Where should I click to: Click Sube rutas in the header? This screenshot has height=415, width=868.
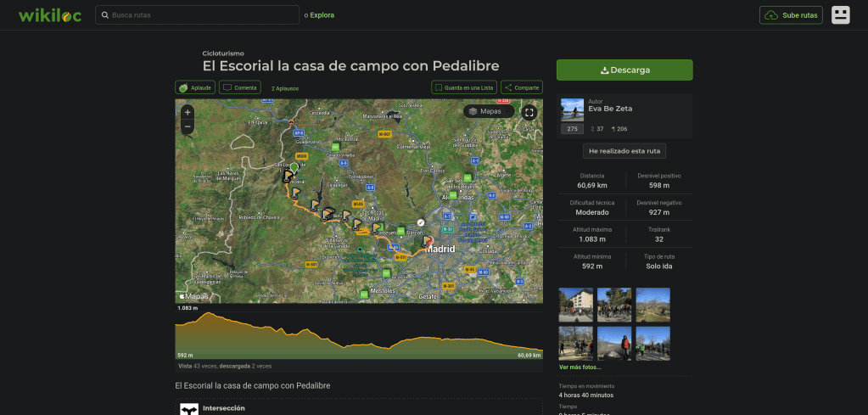pyautogui.click(x=791, y=15)
